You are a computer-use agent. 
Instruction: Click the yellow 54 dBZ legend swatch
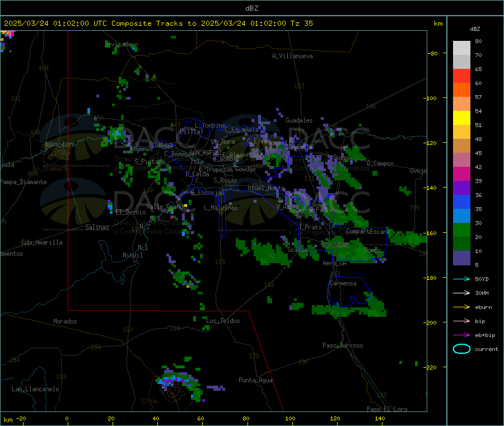coord(461,118)
